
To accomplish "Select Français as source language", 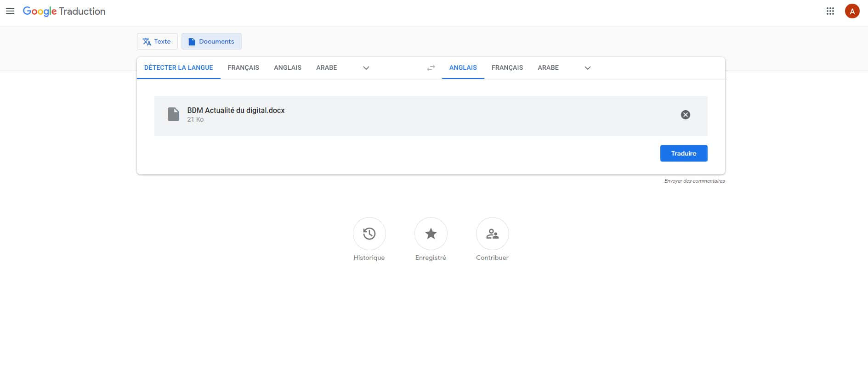I will pos(244,67).
